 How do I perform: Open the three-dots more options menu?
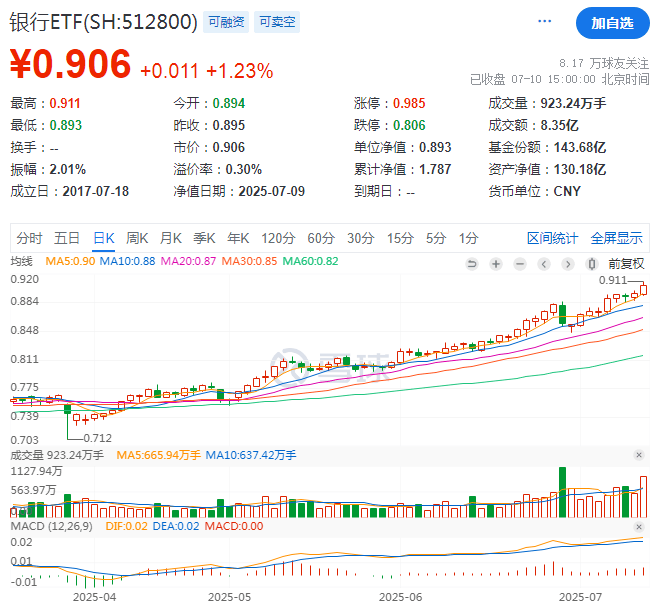tap(544, 21)
